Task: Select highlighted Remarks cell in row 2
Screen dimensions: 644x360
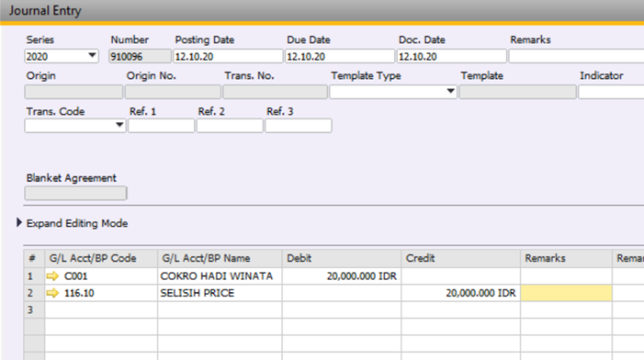Action: click(567, 293)
